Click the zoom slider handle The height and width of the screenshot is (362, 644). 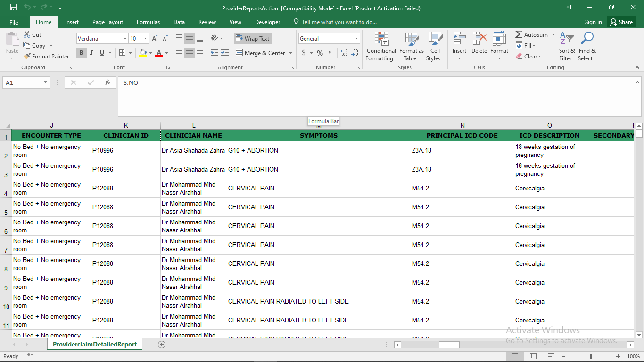pyautogui.click(x=591, y=356)
